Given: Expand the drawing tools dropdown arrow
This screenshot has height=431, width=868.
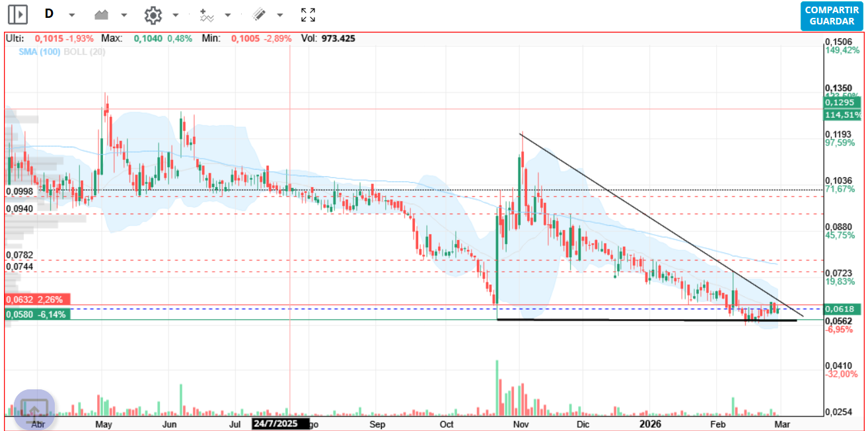Looking at the screenshot, I should pyautogui.click(x=280, y=15).
